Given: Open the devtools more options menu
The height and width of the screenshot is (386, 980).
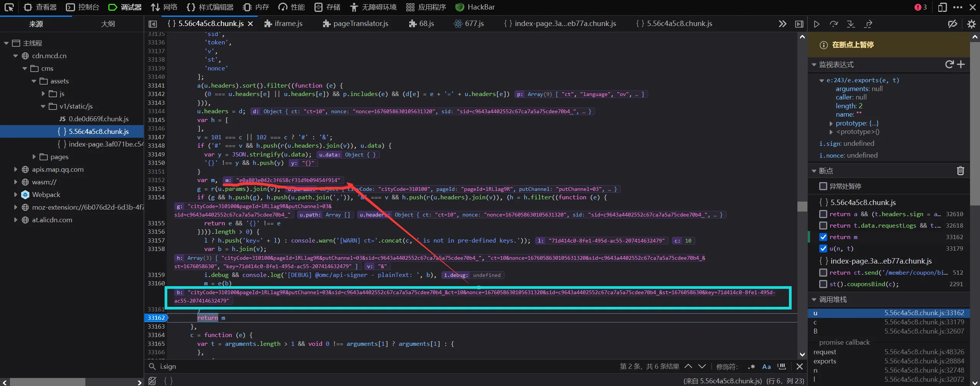Looking at the screenshot, I should click(958, 7).
